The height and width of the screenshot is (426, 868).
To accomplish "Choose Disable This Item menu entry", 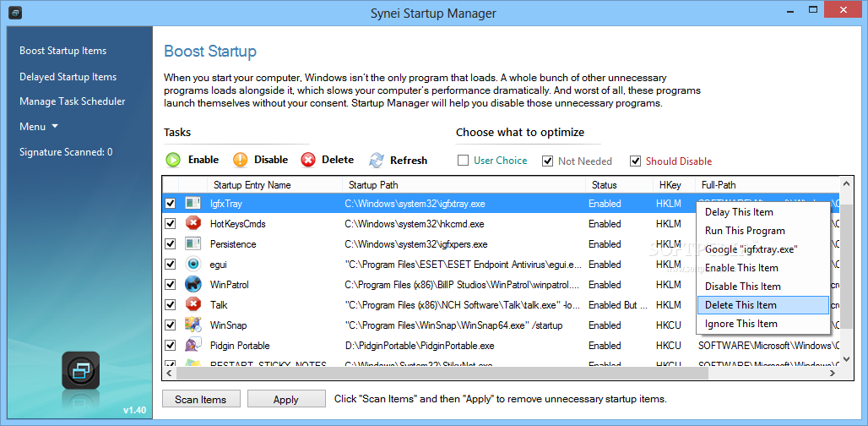I will tap(762, 287).
